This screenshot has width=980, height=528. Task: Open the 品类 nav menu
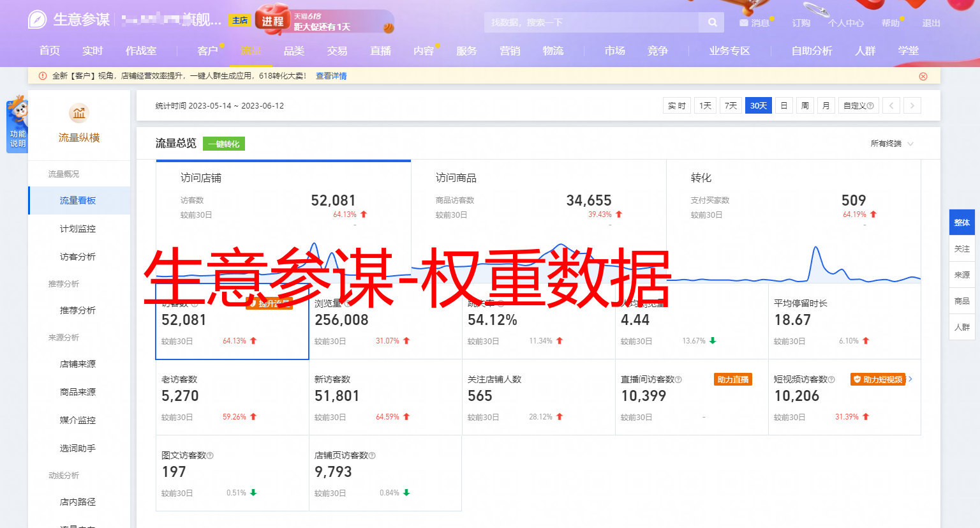click(294, 50)
